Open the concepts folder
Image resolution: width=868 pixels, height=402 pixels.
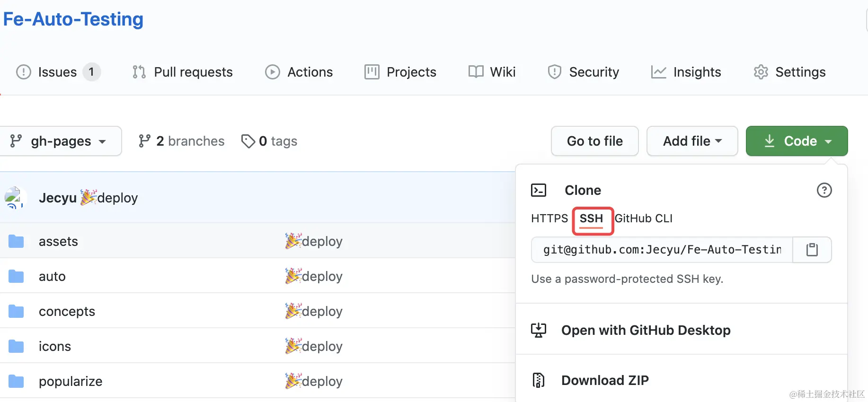67,311
